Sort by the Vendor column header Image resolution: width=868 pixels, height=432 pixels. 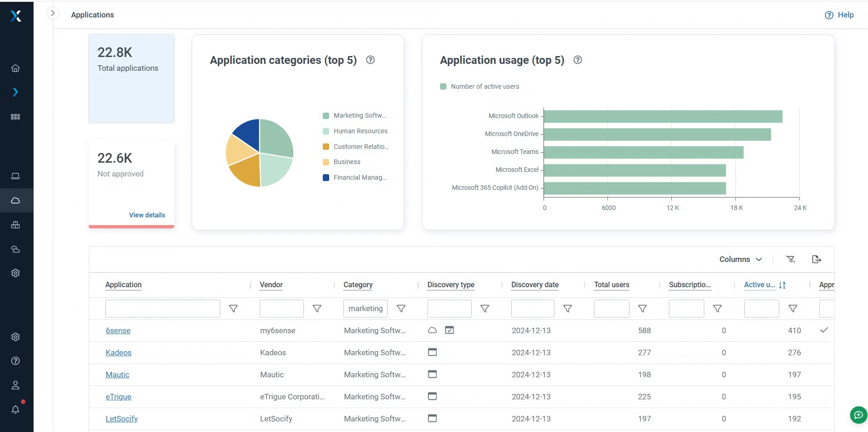pyautogui.click(x=271, y=285)
